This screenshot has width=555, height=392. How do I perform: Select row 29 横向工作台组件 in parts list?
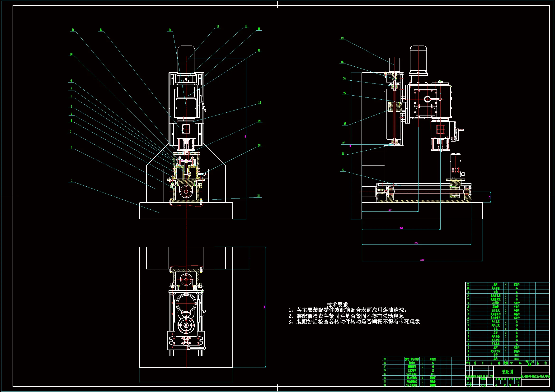click(412, 359)
